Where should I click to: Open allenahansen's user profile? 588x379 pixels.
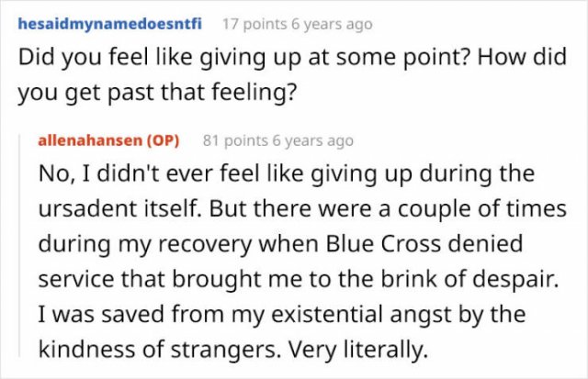90,140
